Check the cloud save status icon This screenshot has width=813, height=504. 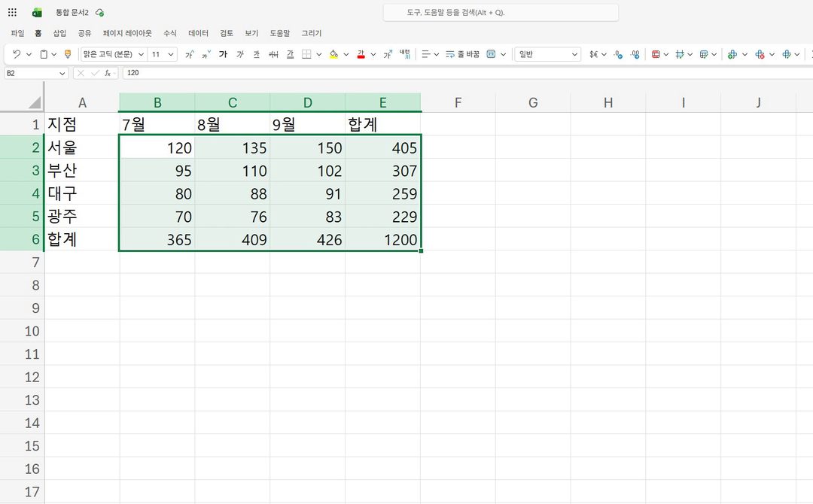pyautogui.click(x=99, y=13)
